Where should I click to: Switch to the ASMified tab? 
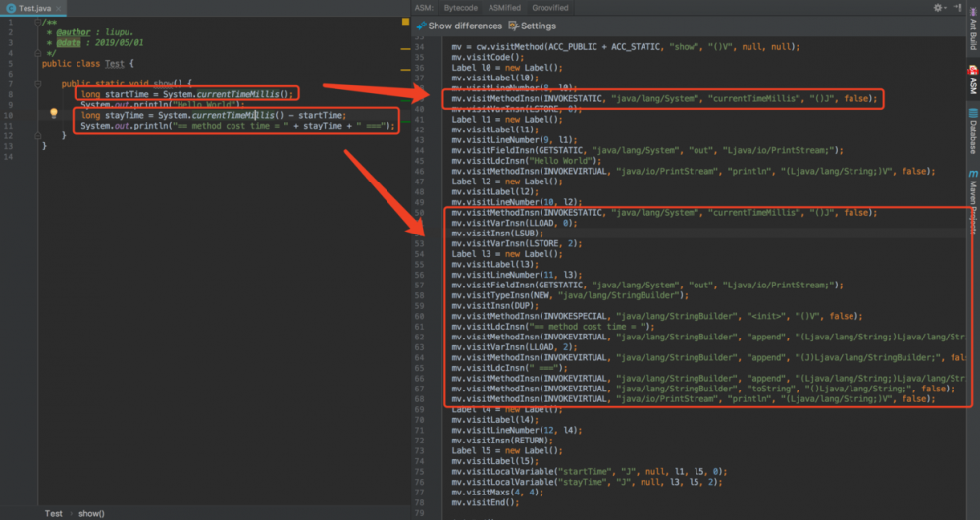pos(505,8)
